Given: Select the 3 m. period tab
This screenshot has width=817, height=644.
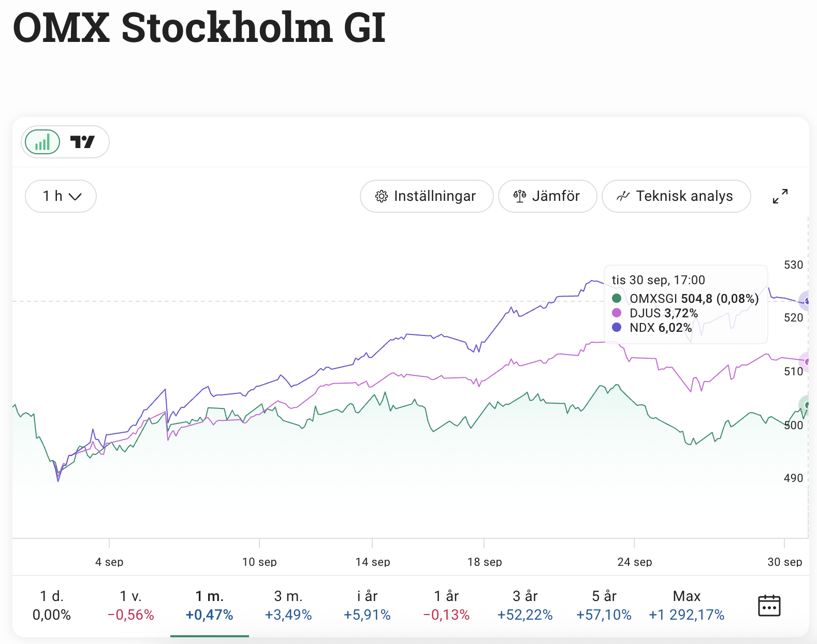Looking at the screenshot, I should tap(288, 605).
